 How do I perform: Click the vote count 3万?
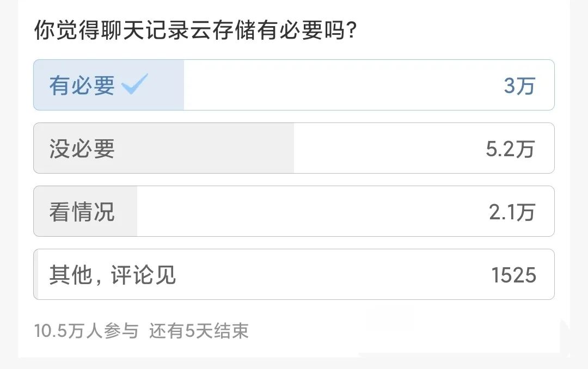pyautogui.click(x=519, y=85)
